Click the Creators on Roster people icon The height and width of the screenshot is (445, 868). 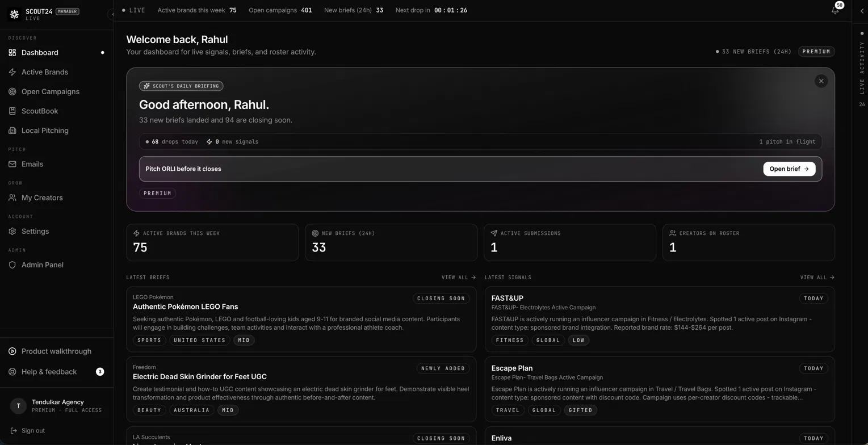673,233
